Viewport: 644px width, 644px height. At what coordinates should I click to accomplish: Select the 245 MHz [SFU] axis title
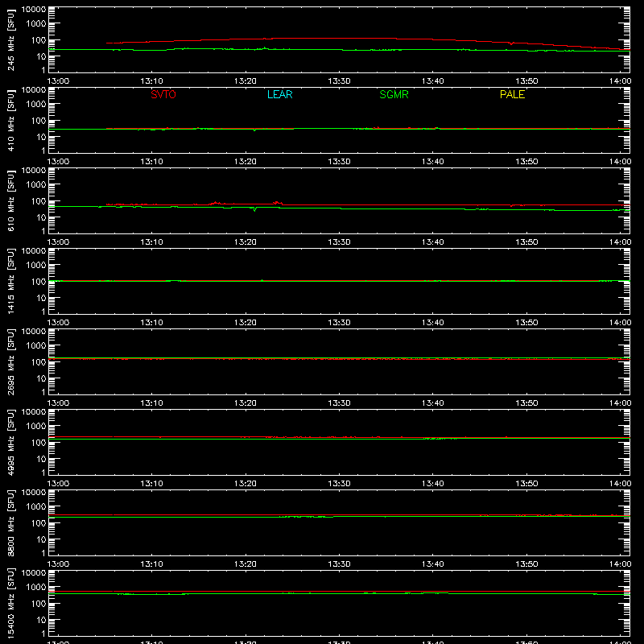click(11, 39)
